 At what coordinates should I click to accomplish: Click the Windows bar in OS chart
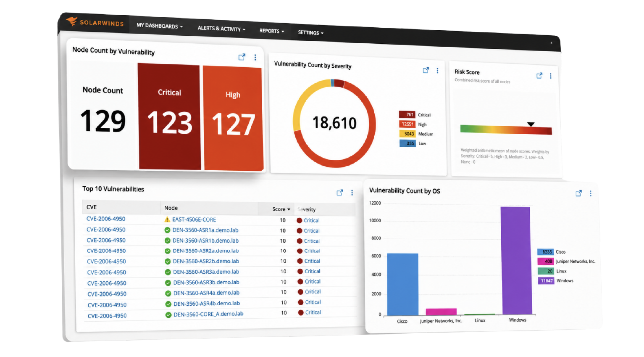[516, 260]
